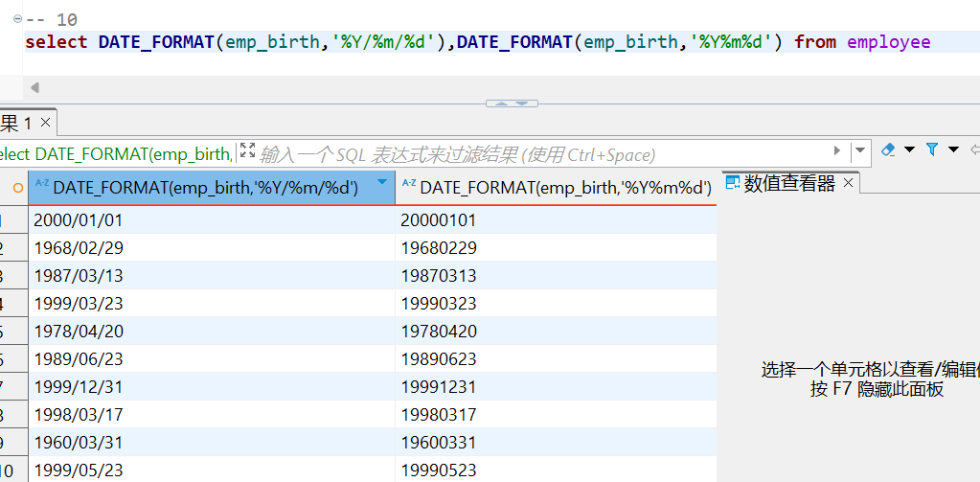This screenshot has width=980, height=482.
Task: Expand the dropdown arrow beside eraser icon
Action: point(909,149)
